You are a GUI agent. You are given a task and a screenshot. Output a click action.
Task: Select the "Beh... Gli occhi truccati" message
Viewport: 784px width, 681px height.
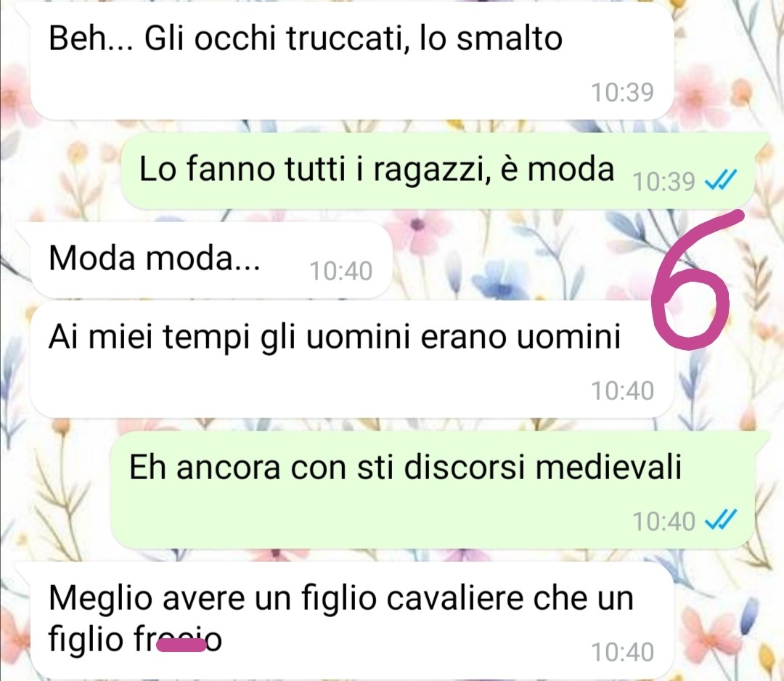[352, 61]
